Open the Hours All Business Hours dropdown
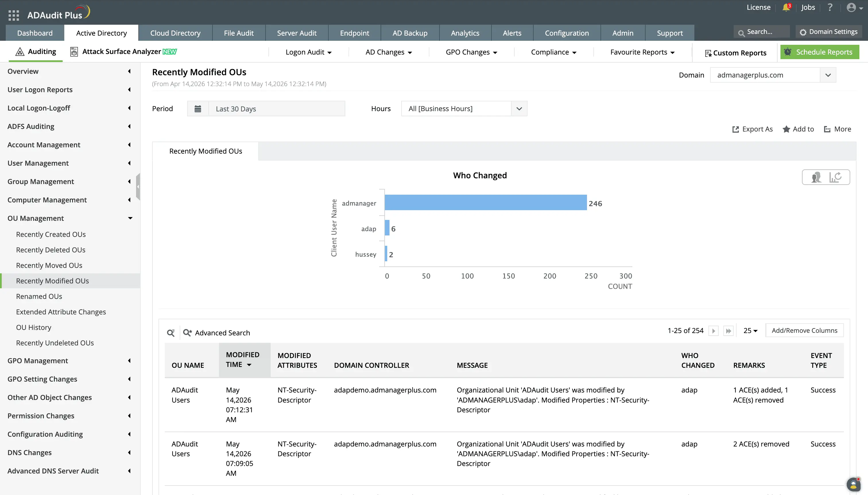868x495 pixels. coord(464,109)
